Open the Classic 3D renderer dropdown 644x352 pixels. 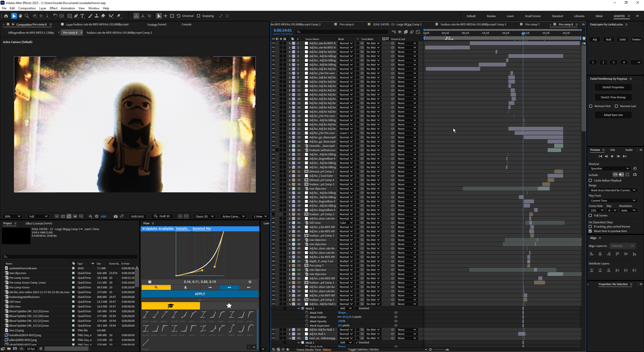(x=204, y=216)
